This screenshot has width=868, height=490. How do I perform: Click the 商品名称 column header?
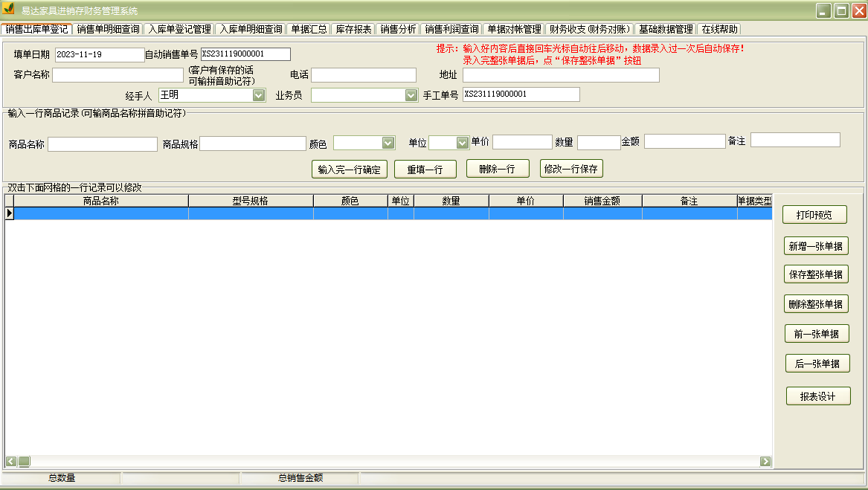(101, 201)
